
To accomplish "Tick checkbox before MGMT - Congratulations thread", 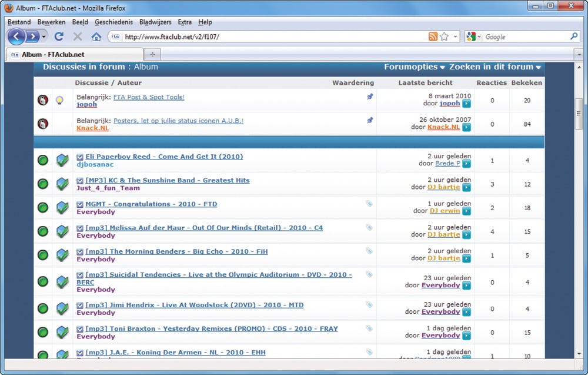I will click(80, 204).
